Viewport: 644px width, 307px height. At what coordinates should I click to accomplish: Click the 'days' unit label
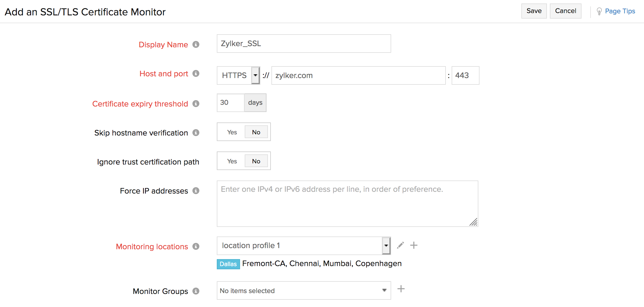[x=255, y=103]
